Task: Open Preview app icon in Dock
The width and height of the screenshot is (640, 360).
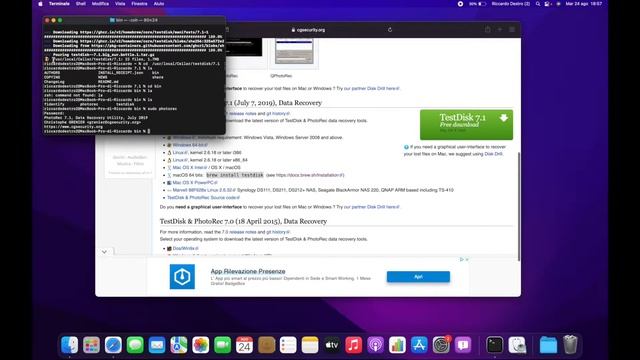Action: (517, 345)
